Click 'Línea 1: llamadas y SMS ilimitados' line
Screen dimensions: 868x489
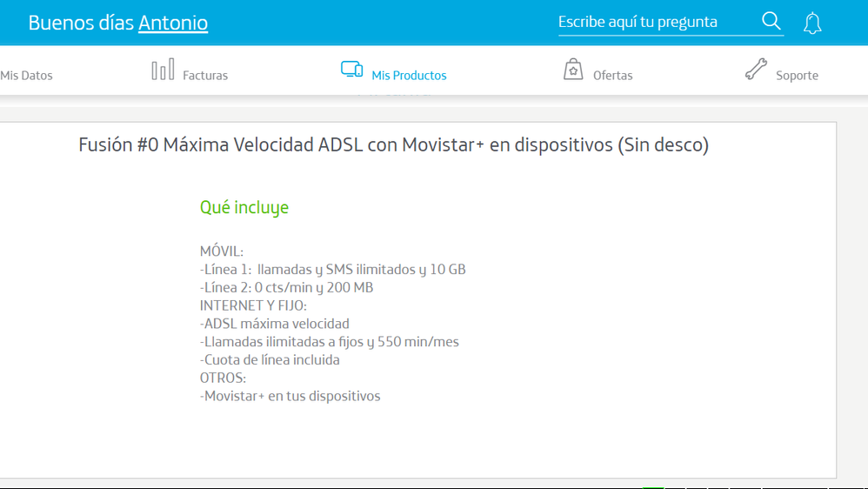(x=333, y=270)
